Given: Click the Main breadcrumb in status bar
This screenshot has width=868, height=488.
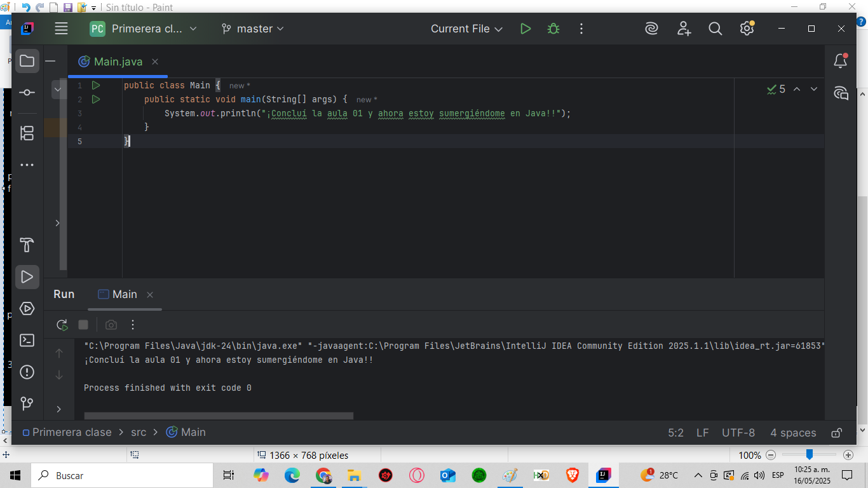Looking at the screenshot, I should click(x=186, y=432).
